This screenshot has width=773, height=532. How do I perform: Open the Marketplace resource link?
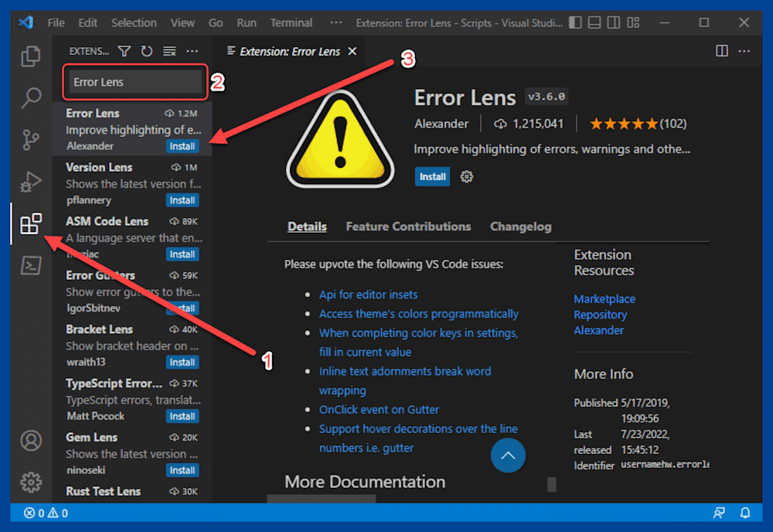tap(604, 298)
